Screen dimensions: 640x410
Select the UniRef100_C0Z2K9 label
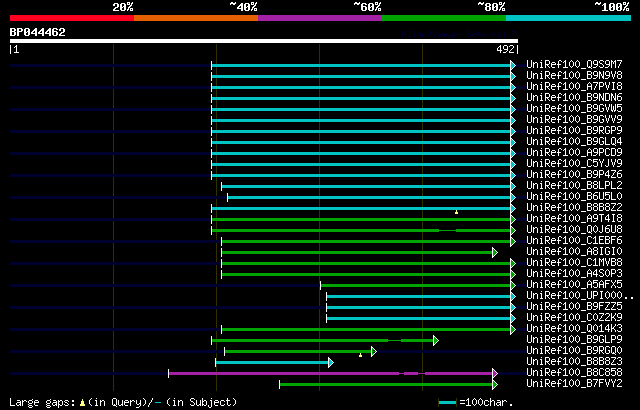pos(574,318)
